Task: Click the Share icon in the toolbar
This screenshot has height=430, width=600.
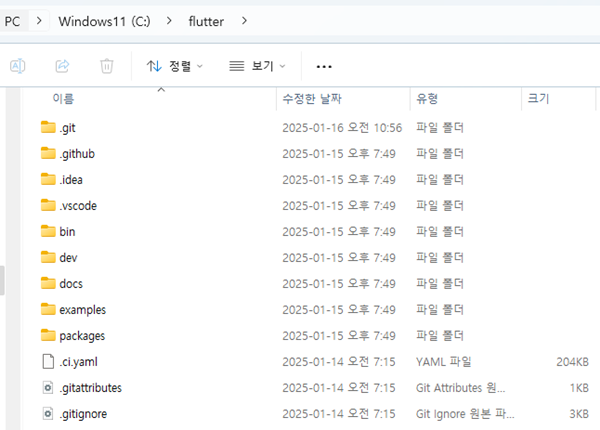Action: tap(62, 66)
